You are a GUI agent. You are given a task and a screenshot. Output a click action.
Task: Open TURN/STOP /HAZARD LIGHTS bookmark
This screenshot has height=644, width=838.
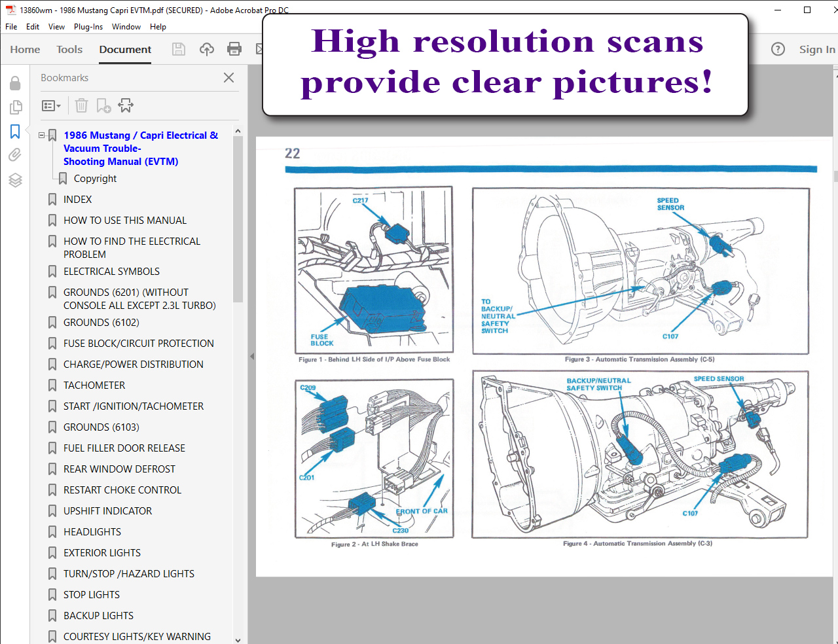point(129,574)
